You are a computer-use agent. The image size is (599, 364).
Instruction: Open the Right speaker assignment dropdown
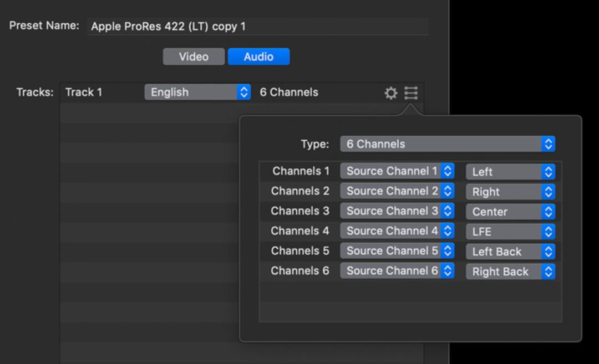tap(510, 192)
